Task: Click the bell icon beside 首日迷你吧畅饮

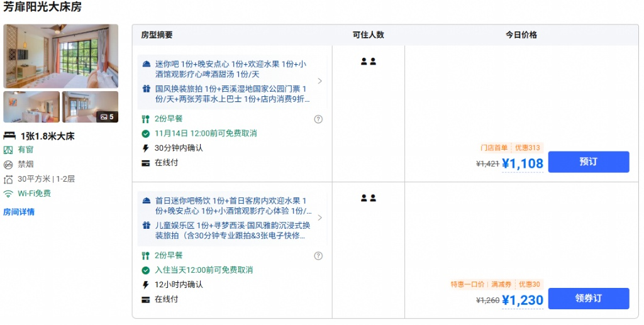Action: pyautogui.click(x=146, y=201)
